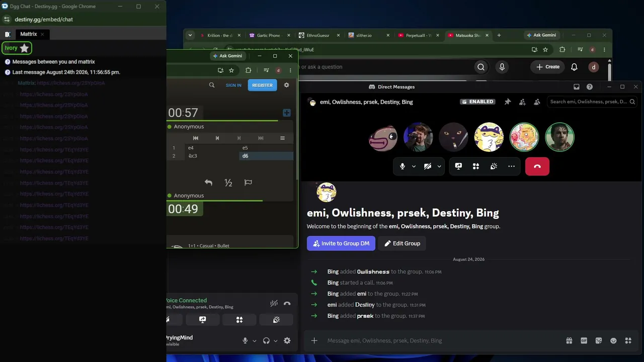The image size is (644, 362).
Task: Propose takeback arrow in Lichess
Action: tap(208, 183)
